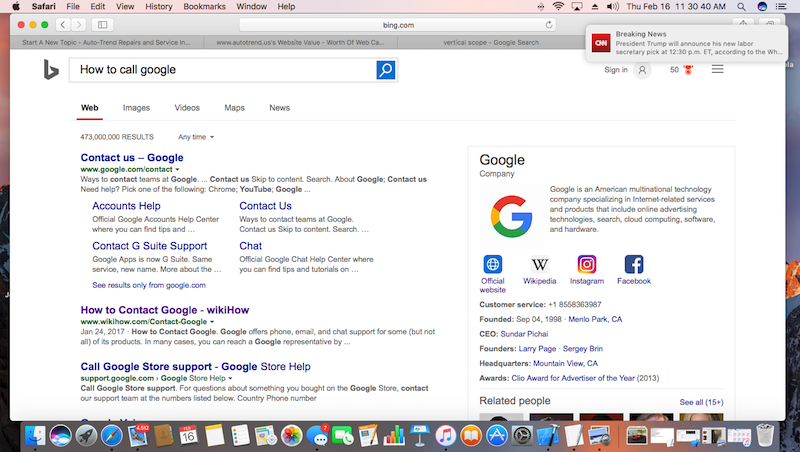Switch to the News search tab
This screenshot has width=800, height=452.
click(x=280, y=108)
